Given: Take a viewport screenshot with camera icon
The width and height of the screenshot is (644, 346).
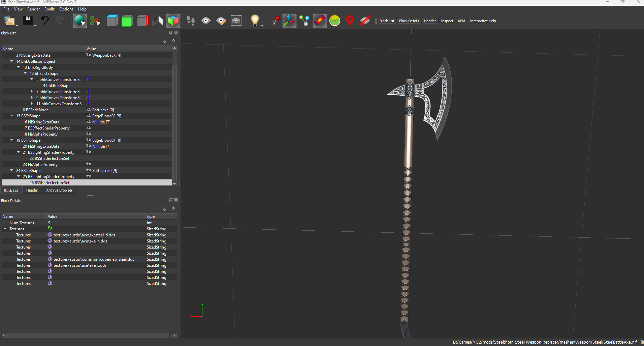Looking at the screenshot, I should click(x=236, y=21).
